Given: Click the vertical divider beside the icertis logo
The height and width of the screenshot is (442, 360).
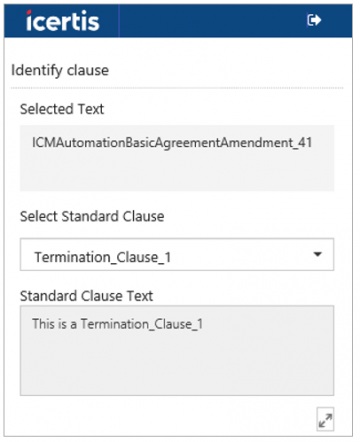Looking at the screenshot, I should click(x=119, y=21).
